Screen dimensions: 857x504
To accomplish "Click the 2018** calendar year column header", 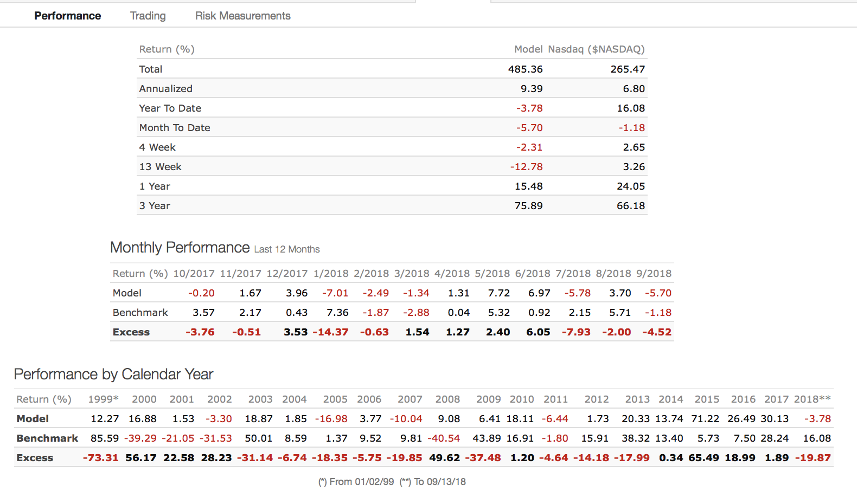I will point(812,399).
